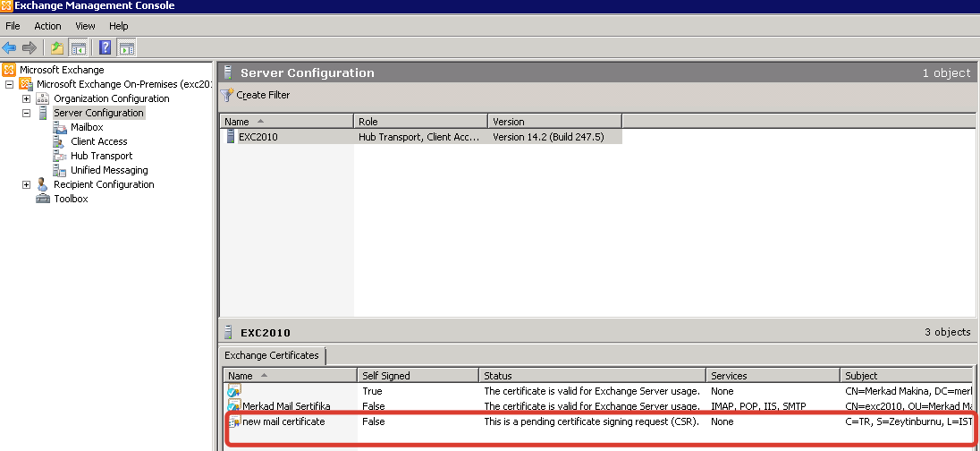Sort certificates by Name column header
The width and height of the screenshot is (980, 451).
[x=290, y=375]
